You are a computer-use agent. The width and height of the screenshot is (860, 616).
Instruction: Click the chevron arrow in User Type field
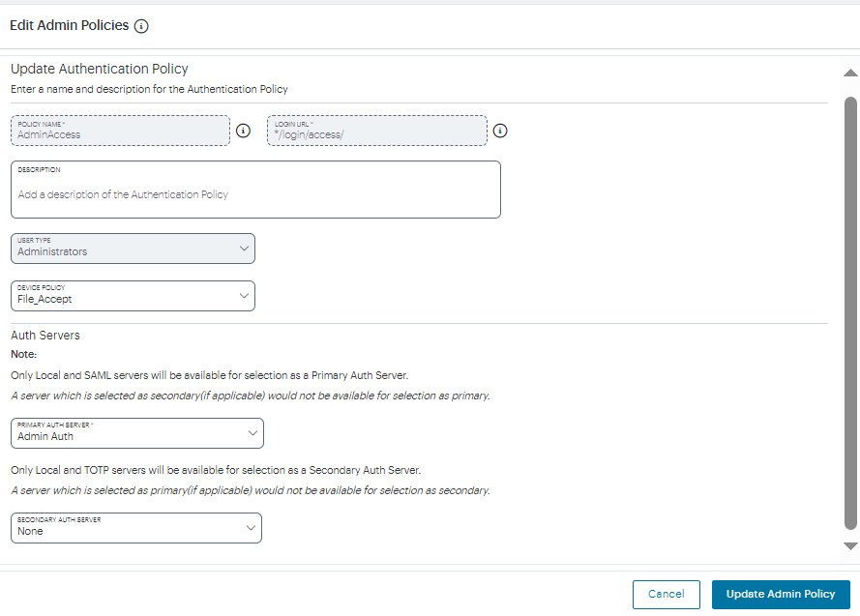(243, 249)
